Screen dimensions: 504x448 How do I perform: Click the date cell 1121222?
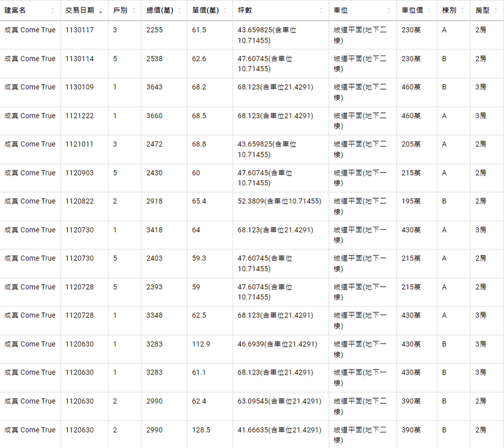[79, 116]
